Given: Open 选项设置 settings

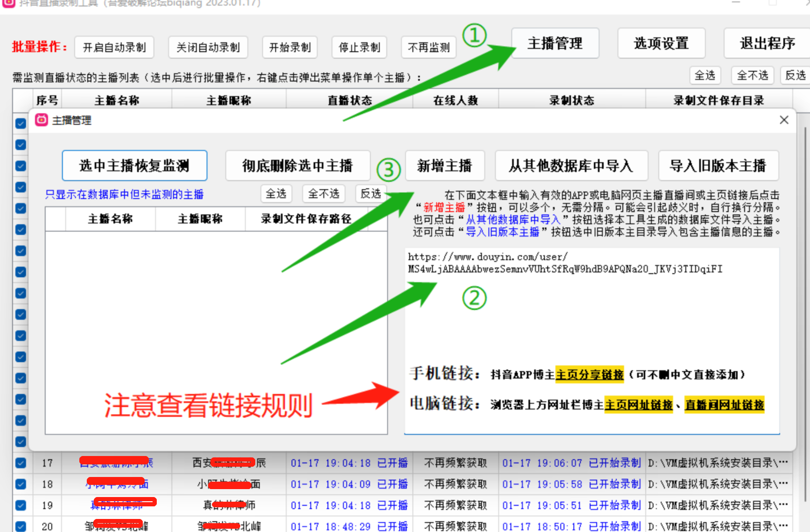Looking at the screenshot, I should tap(661, 43).
